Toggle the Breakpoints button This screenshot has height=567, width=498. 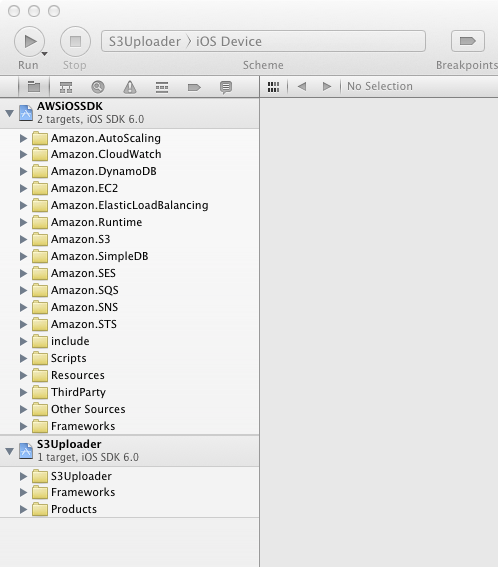tap(468, 41)
